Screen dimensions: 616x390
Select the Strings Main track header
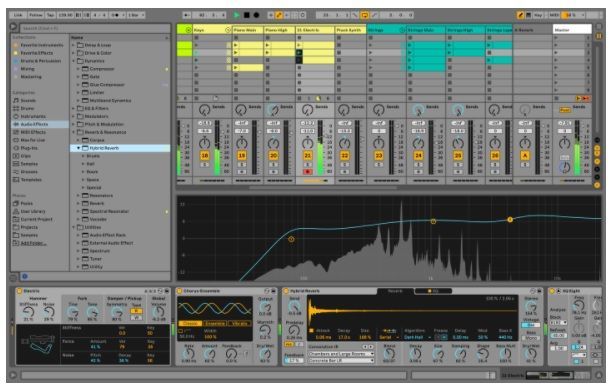point(426,30)
